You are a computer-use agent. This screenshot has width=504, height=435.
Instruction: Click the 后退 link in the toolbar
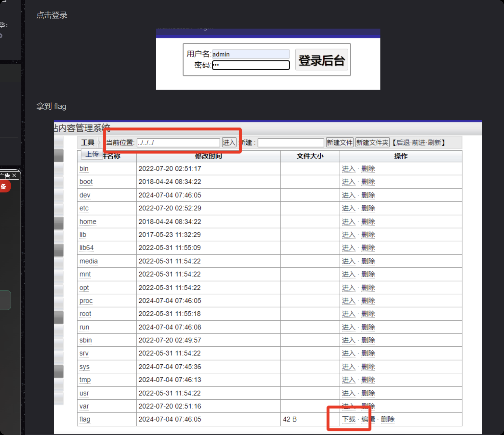403,143
